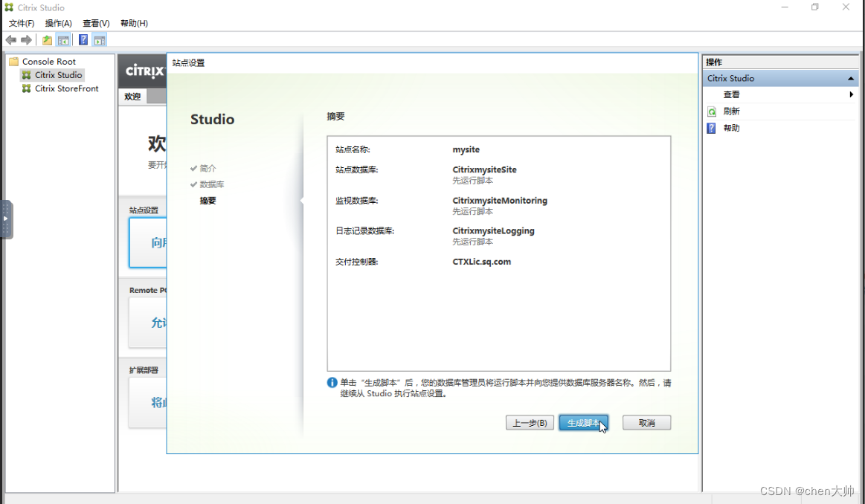
Task: Click the CTXLic.sq.com controller value
Action: (x=482, y=262)
